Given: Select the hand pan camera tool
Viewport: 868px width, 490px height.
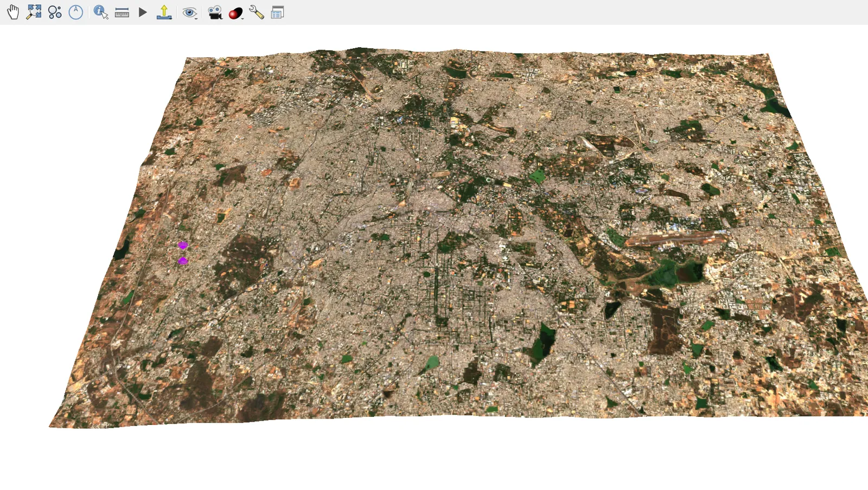Looking at the screenshot, I should coord(13,12).
